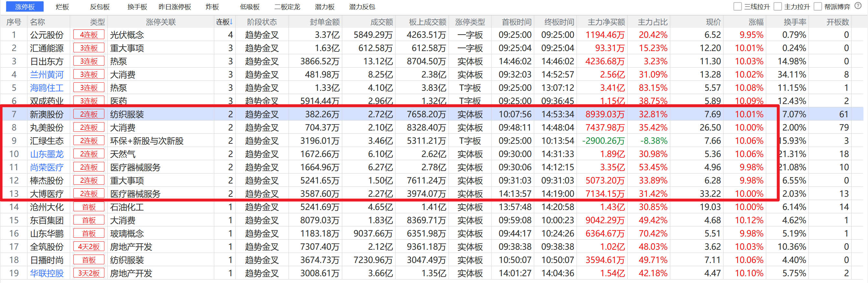
Task: Click the 4天2板 tag for 全筑股份
Action: pos(89,246)
